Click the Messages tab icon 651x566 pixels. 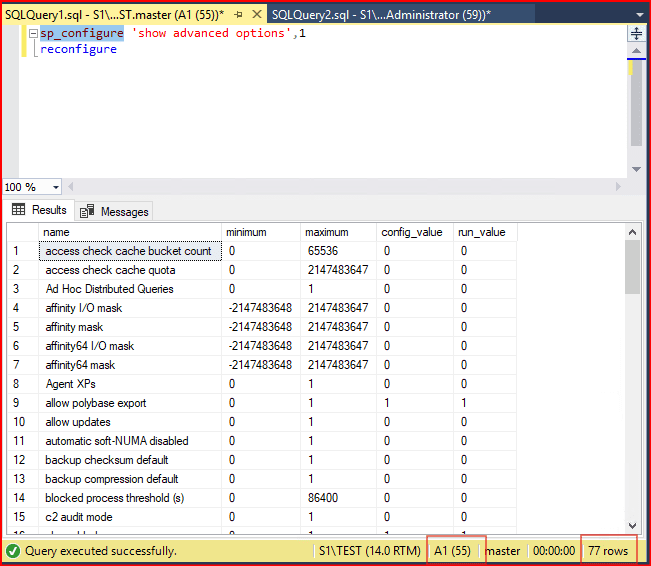point(87,211)
